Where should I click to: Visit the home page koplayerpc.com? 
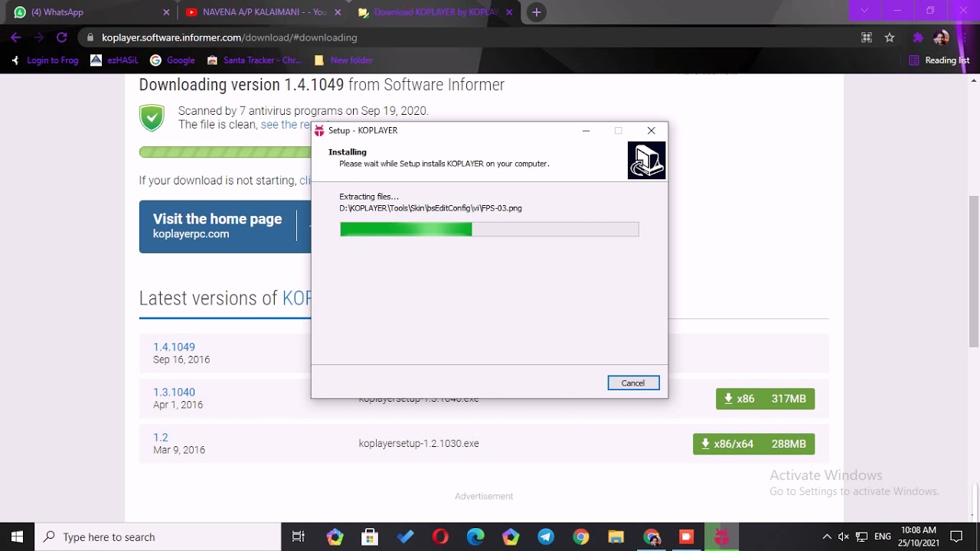[x=217, y=226]
